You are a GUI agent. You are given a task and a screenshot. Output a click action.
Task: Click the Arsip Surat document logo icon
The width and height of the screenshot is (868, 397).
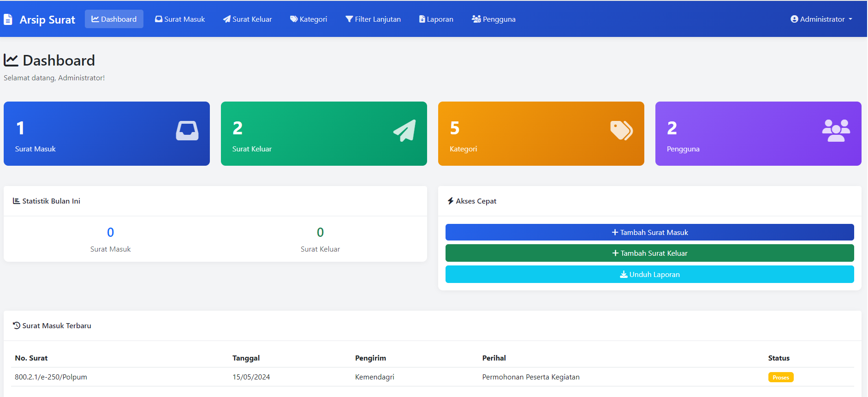8,19
